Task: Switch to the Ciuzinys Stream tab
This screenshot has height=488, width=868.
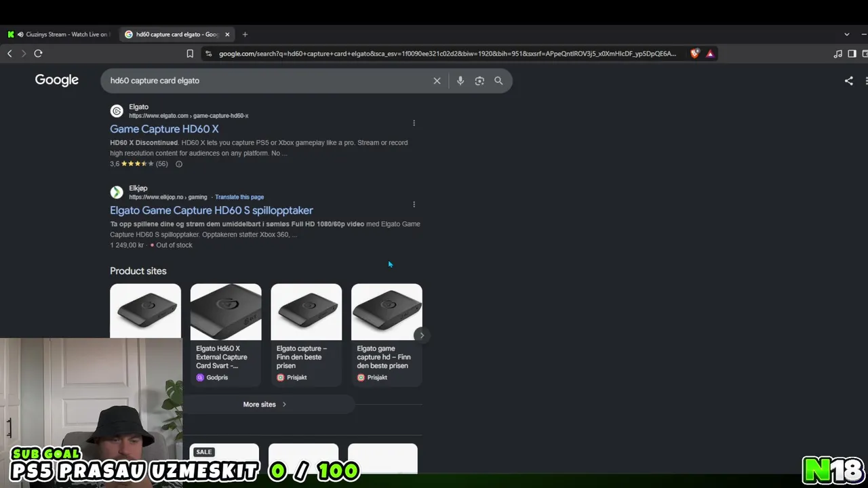Action: tap(59, 35)
